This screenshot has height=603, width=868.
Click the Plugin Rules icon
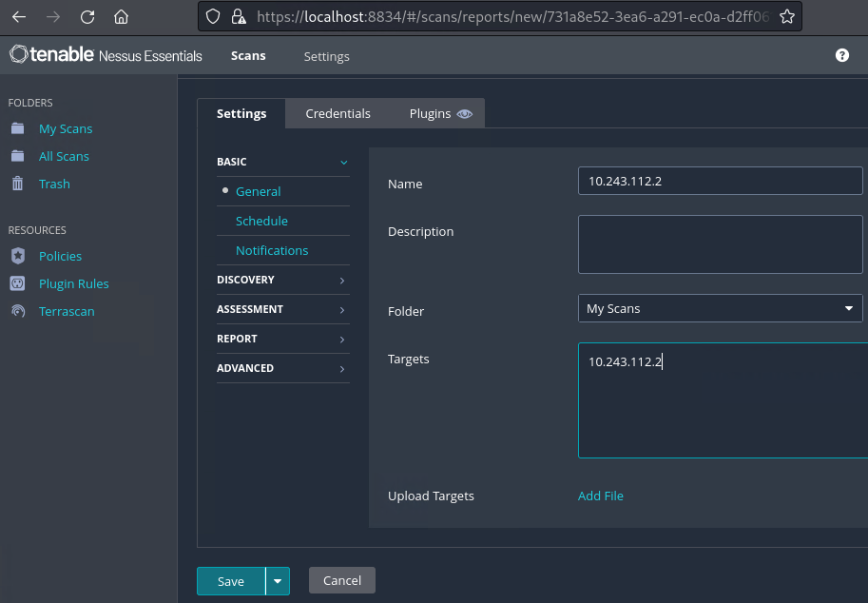[x=17, y=283]
